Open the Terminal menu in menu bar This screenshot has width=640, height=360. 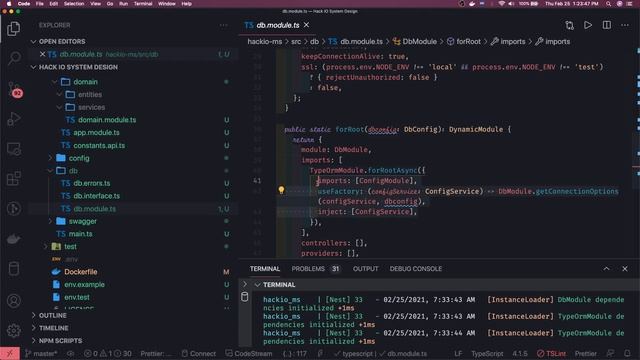143,4
